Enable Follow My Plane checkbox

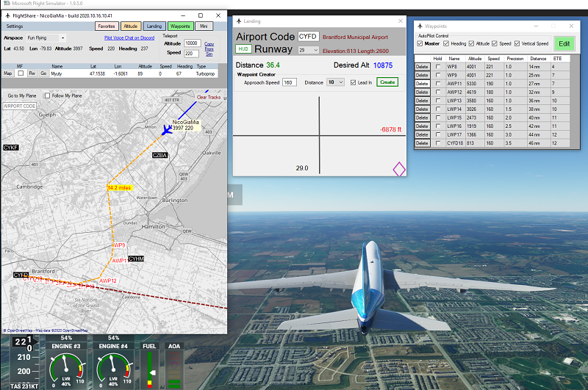[47, 96]
